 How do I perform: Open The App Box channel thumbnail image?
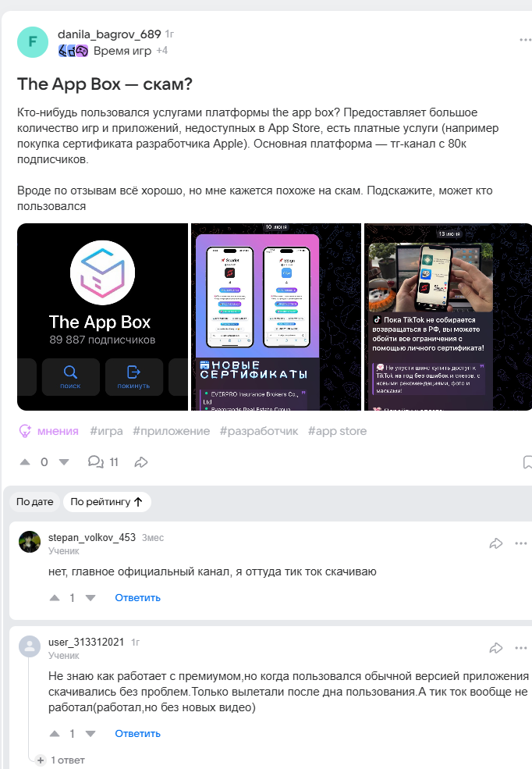tap(102, 317)
